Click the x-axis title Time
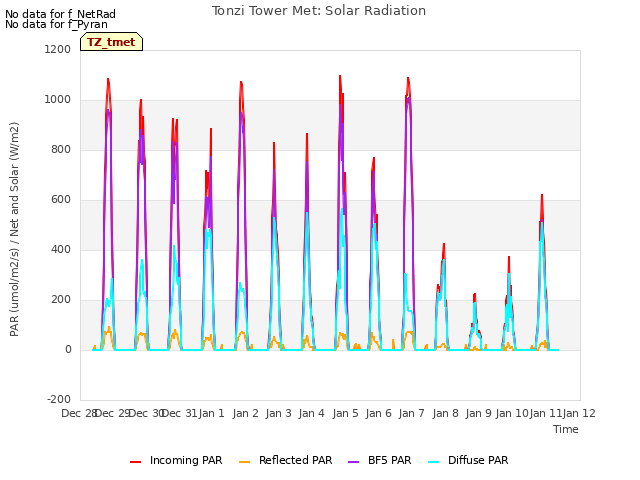 tap(566, 429)
